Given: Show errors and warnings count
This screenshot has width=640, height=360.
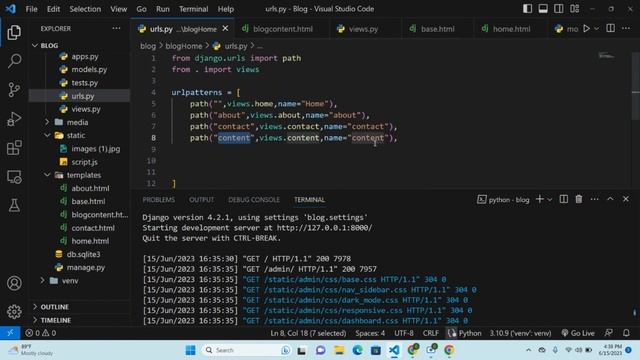Looking at the screenshot, I should 40,333.
